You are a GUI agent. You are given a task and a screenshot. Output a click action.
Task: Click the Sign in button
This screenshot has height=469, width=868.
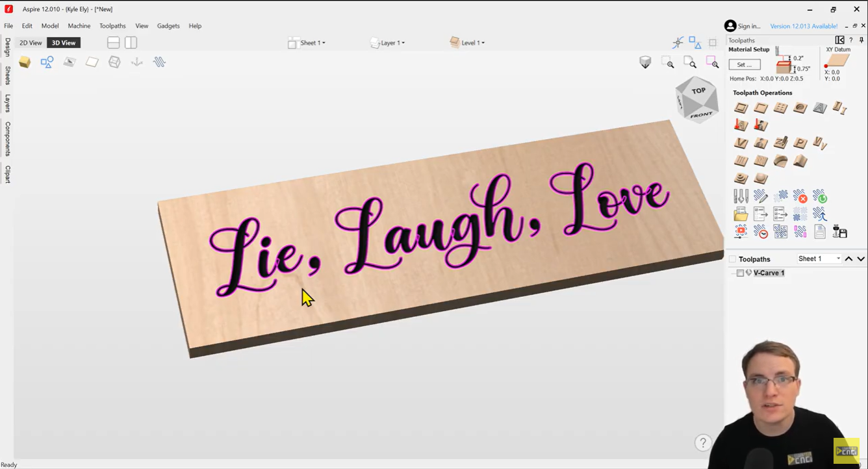[743, 26]
